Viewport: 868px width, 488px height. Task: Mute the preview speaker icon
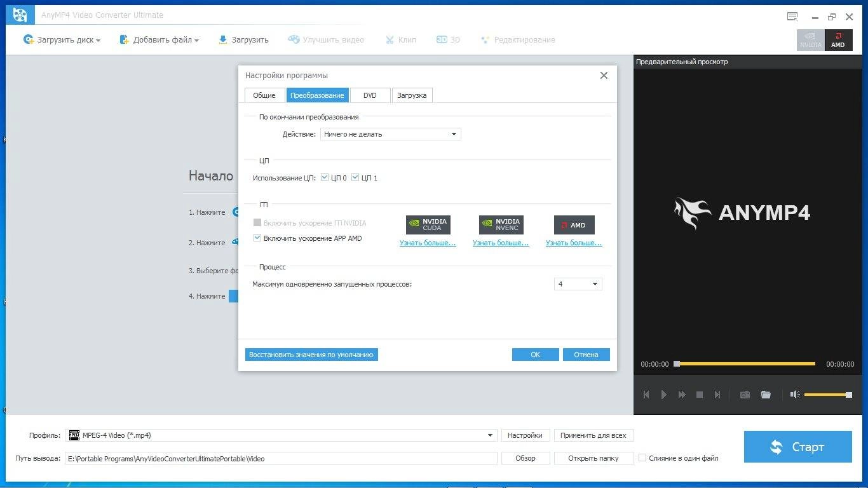point(794,395)
